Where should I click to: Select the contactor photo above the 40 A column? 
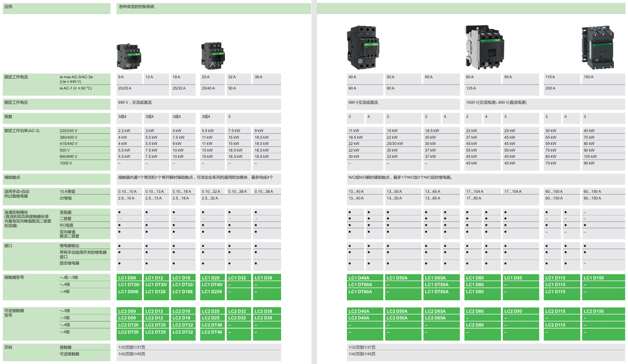coord(363,47)
